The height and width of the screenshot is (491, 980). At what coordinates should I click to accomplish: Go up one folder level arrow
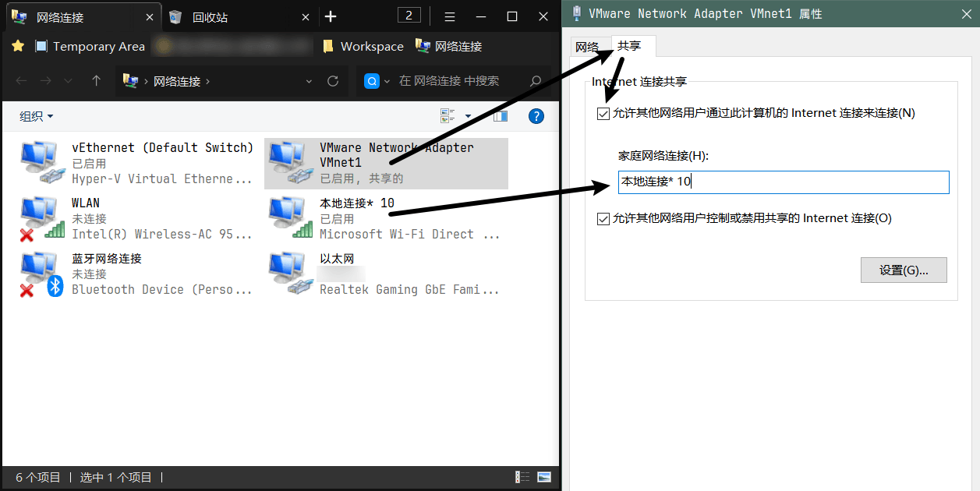[x=96, y=81]
